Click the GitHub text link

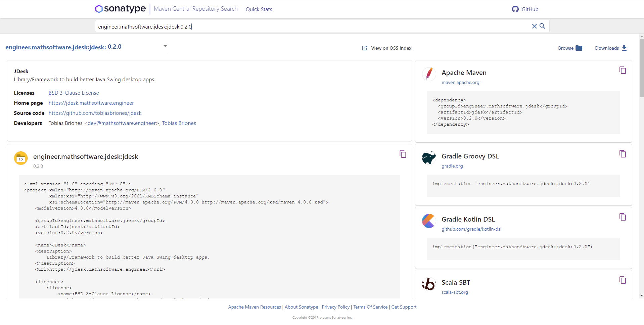tap(530, 9)
